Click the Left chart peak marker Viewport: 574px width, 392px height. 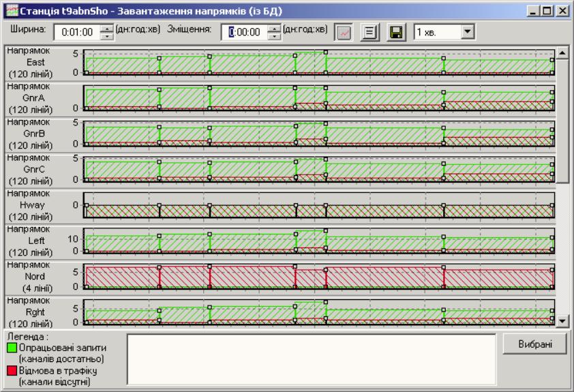[326, 230]
